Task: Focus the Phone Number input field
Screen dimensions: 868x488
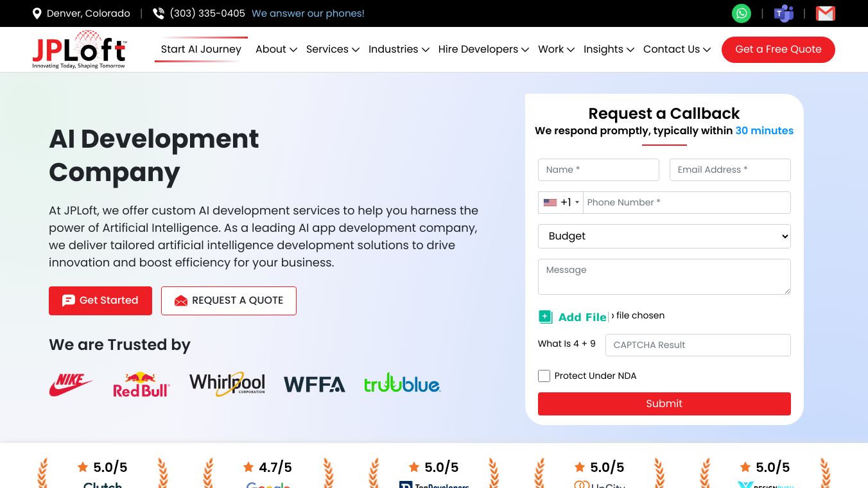Action: click(687, 202)
